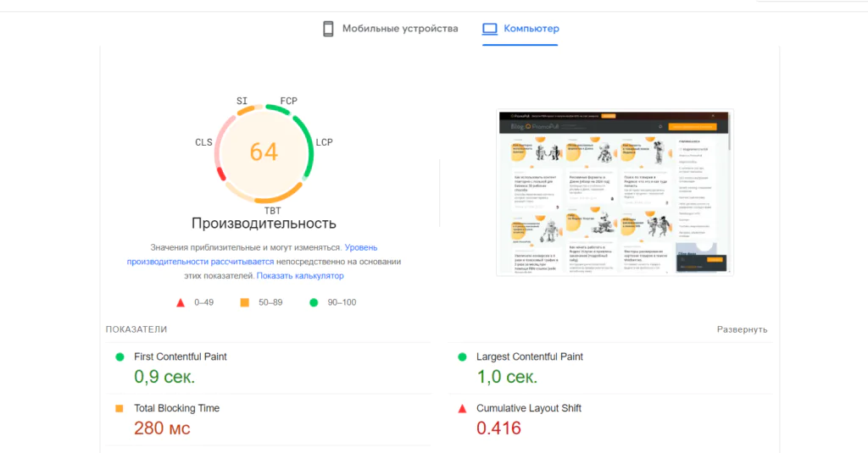Open the page screenshot thumbnail
The width and height of the screenshot is (868, 453).
(x=615, y=192)
